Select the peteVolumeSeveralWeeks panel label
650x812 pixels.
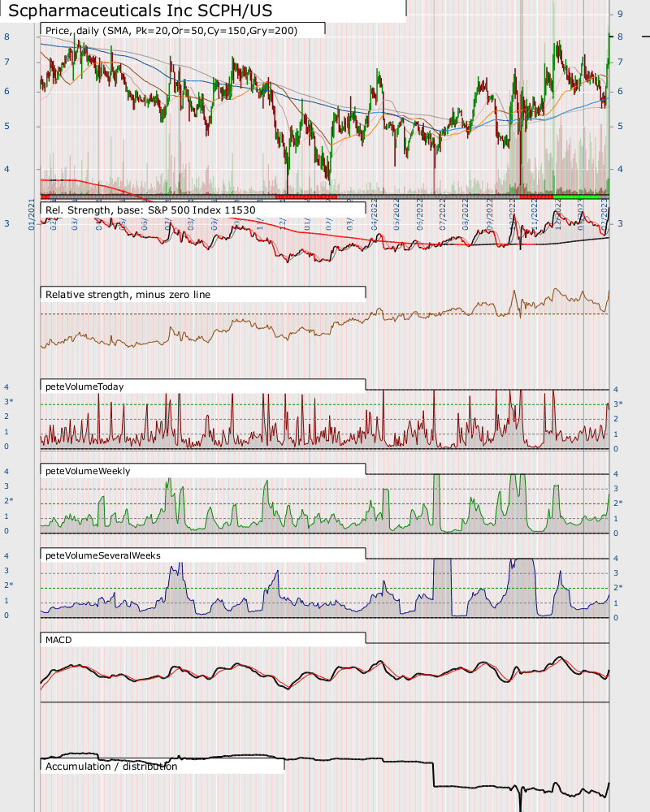pyautogui.click(x=103, y=555)
